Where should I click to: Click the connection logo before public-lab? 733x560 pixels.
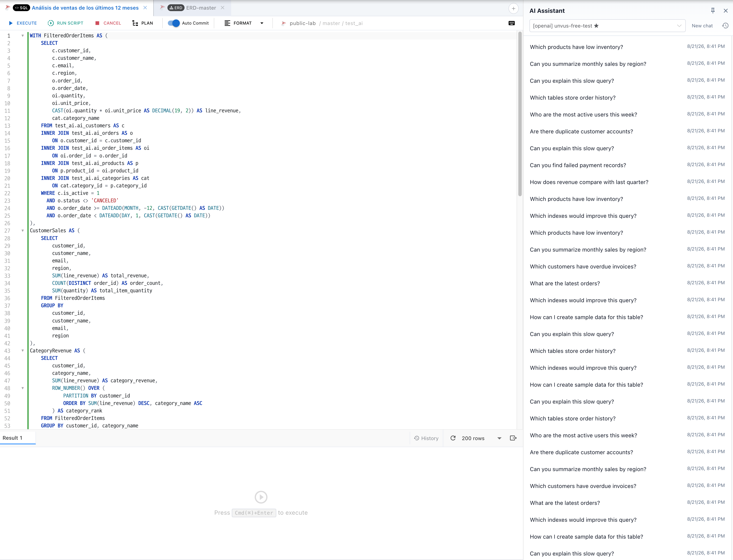[x=284, y=23]
